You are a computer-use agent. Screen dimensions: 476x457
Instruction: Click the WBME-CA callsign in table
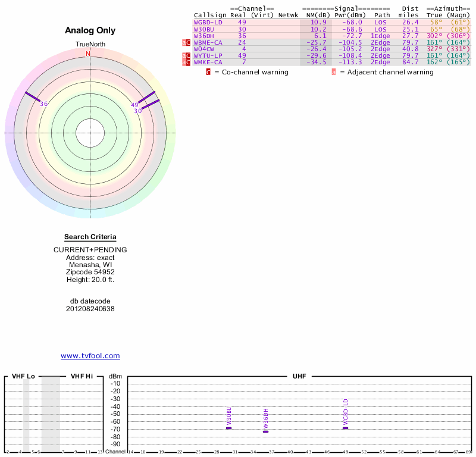(x=208, y=43)
